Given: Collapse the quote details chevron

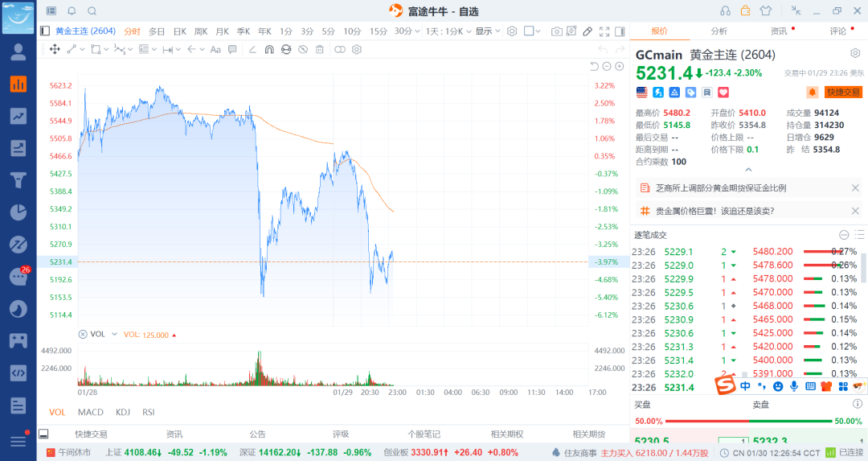Looking at the screenshot, I should 748,170.
